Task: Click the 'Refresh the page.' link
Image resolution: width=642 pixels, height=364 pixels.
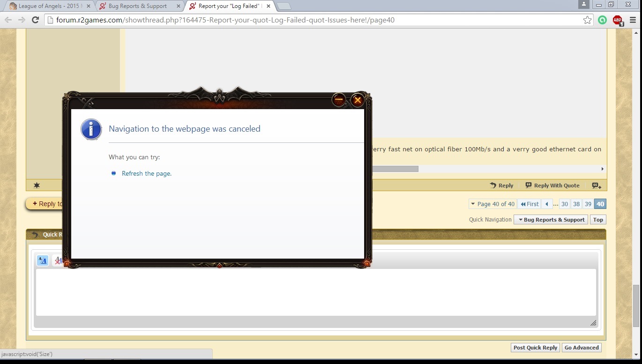Action: pos(147,173)
